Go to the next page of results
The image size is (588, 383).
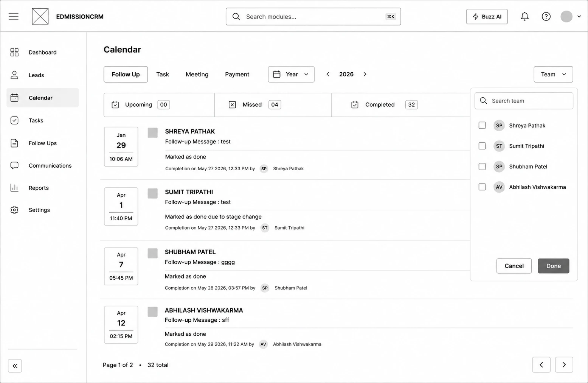click(564, 365)
